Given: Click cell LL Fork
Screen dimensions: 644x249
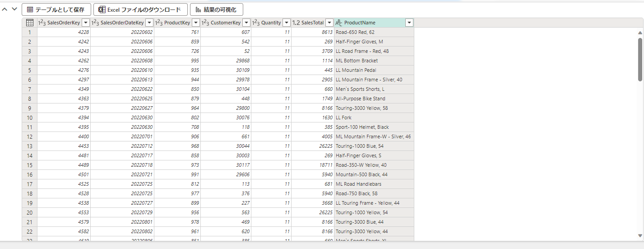Looking at the screenshot, I should point(374,117).
